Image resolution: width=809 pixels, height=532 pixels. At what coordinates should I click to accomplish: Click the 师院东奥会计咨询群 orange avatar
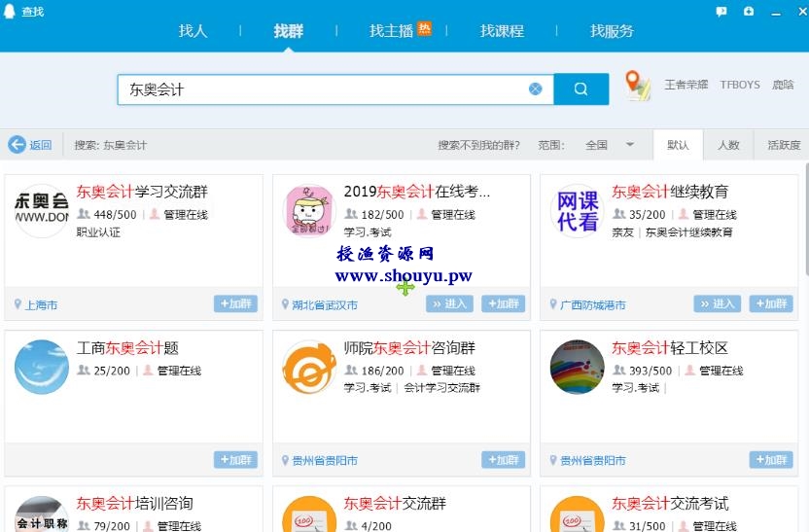coord(309,367)
